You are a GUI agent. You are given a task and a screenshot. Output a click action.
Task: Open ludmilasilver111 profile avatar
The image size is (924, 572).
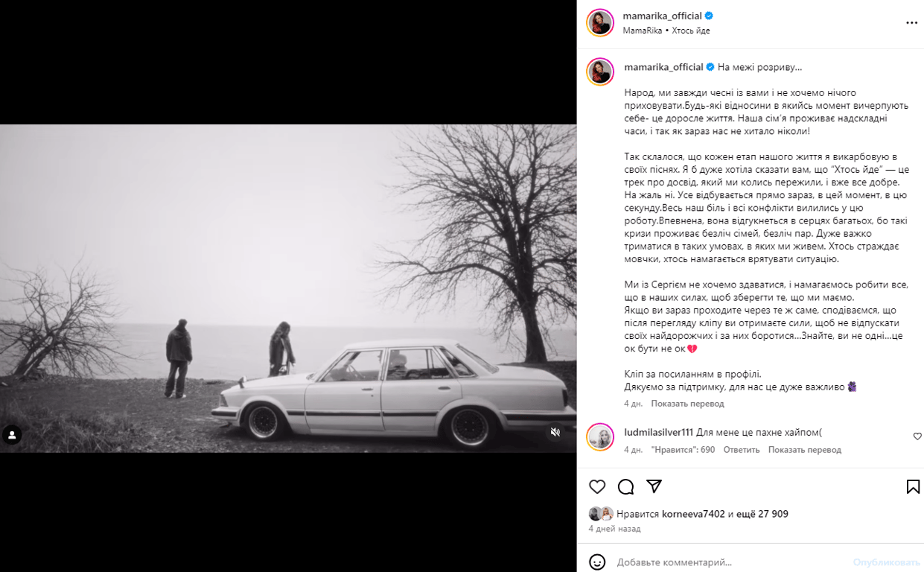pyautogui.click(x=600, y=436)
